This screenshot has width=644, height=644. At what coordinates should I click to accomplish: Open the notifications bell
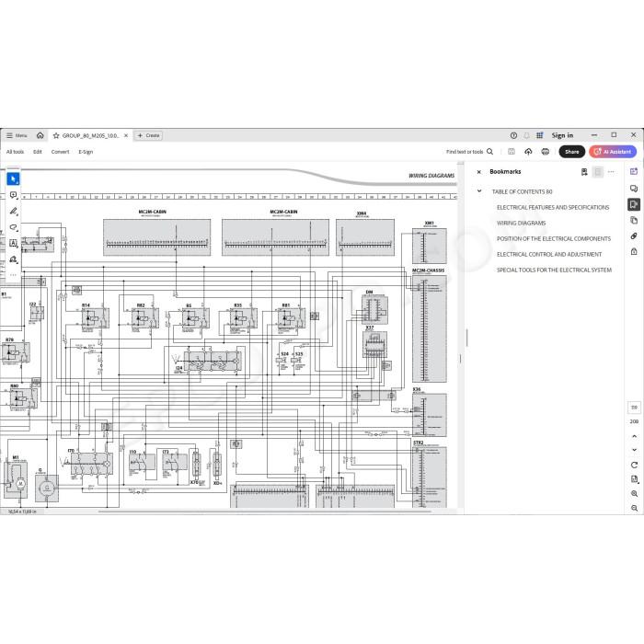click(x=526, y=135)
